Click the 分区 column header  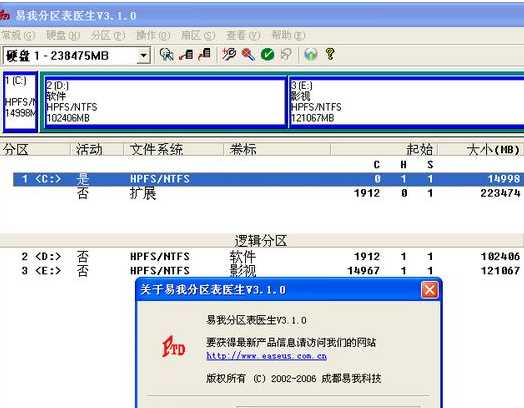coord(35,149)
